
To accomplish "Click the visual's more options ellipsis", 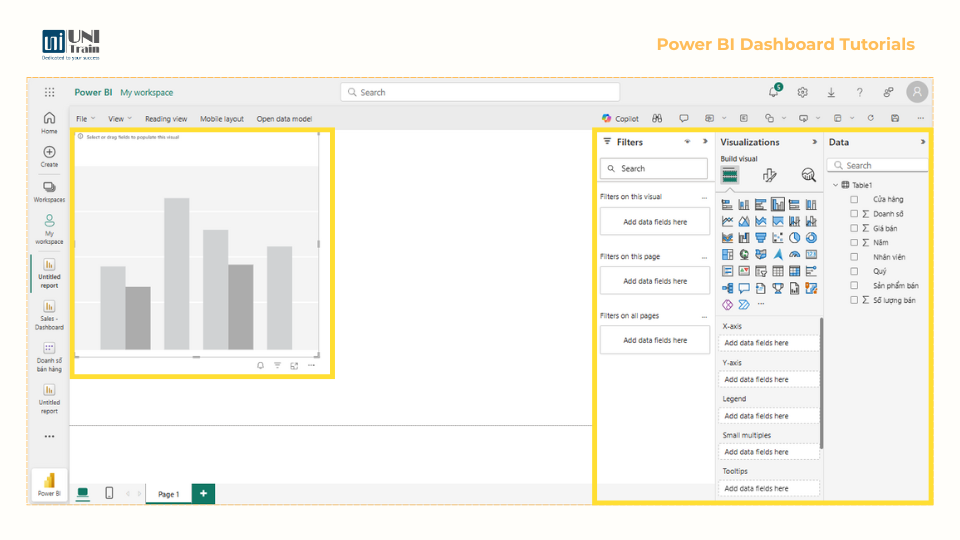I will tap(311, 366).
